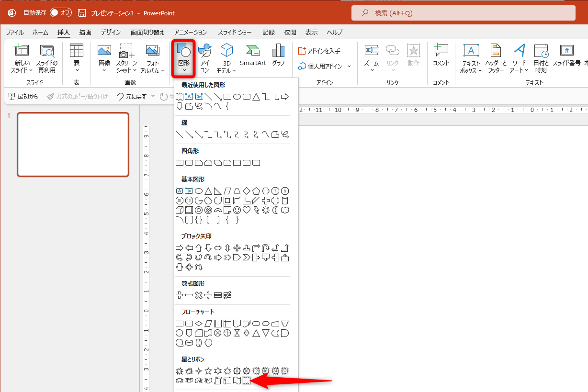Pick the Division sign in 数式図形
The image size is (588, 392).
[208, 295]
